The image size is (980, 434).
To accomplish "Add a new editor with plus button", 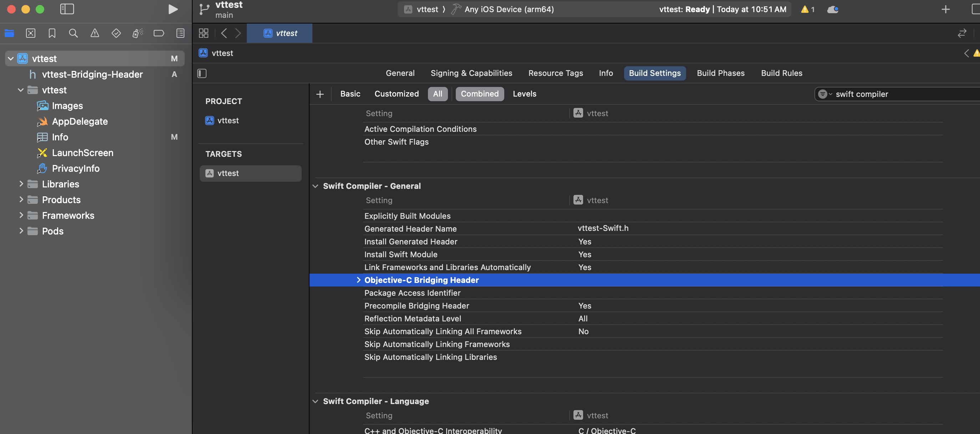I will tap(945, 9).
